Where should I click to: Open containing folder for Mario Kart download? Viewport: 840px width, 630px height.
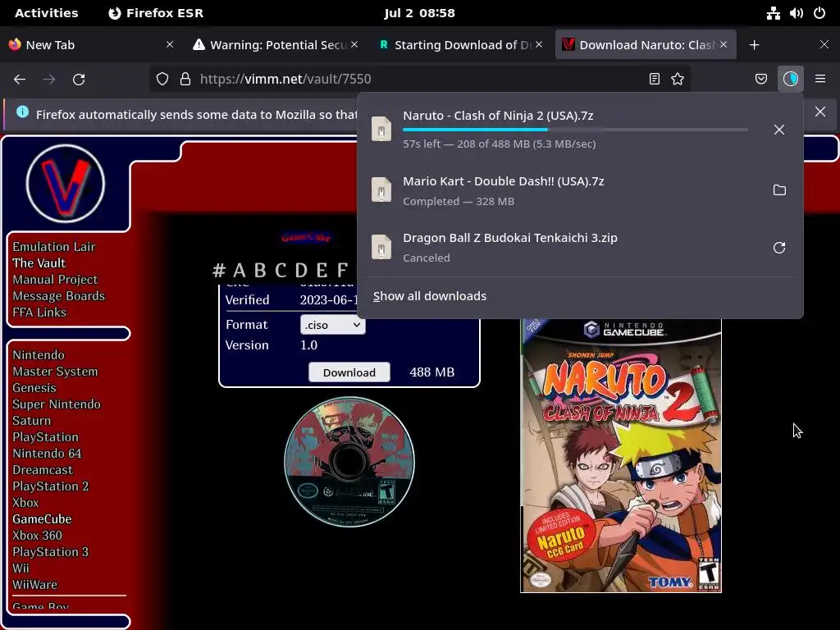coord(779,190)
